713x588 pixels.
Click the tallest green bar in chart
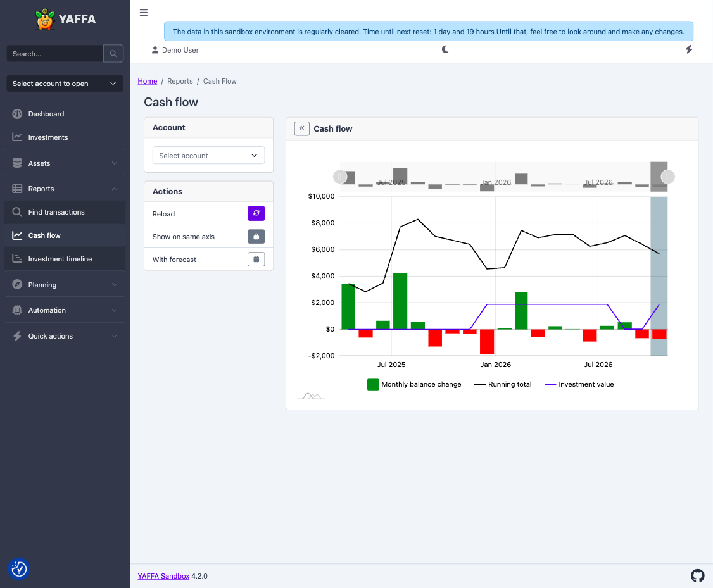point(400,301)
